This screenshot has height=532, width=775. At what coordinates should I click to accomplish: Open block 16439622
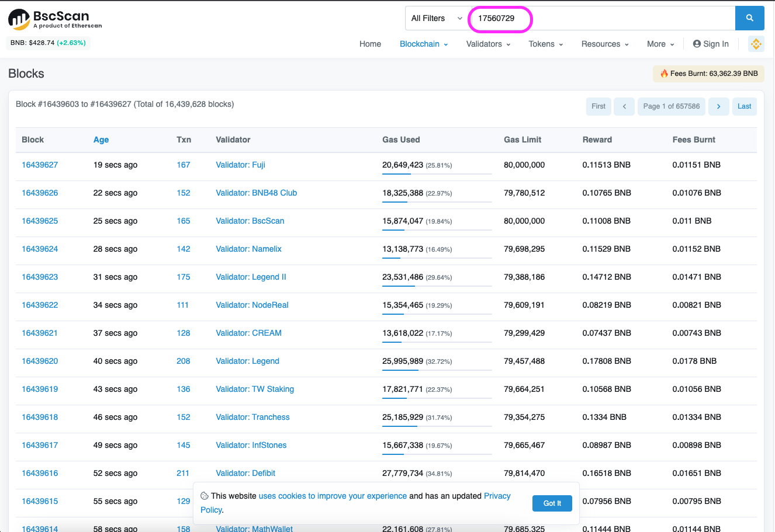point(40,305)
